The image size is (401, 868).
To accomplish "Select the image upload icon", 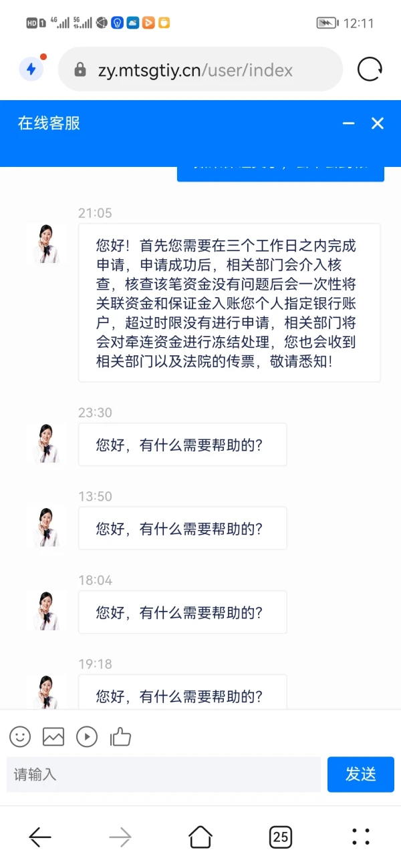I will click(53, 736).
